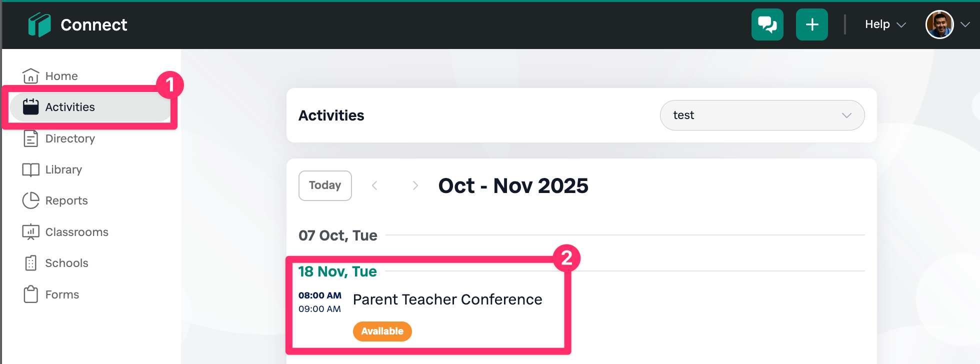Select Activities in the sidebar
Image resolution: width=980 pixels, height=364 pixels.
click(x=70, y=107)
